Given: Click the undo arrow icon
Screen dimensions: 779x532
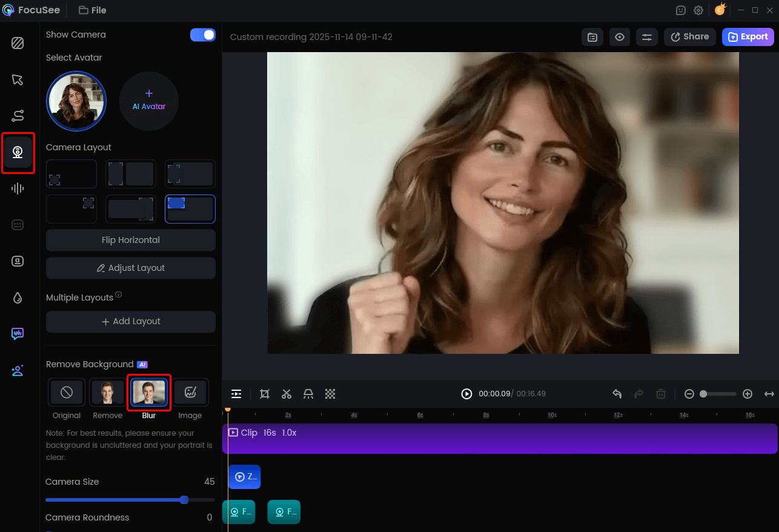Looking at the screenshot, I should click(617, 394).
